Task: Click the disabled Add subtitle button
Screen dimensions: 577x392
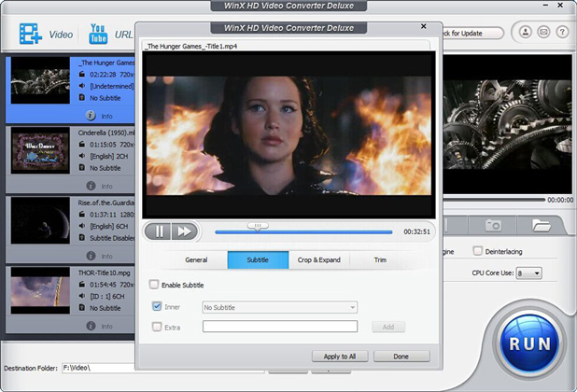Action: click(388, 327)
